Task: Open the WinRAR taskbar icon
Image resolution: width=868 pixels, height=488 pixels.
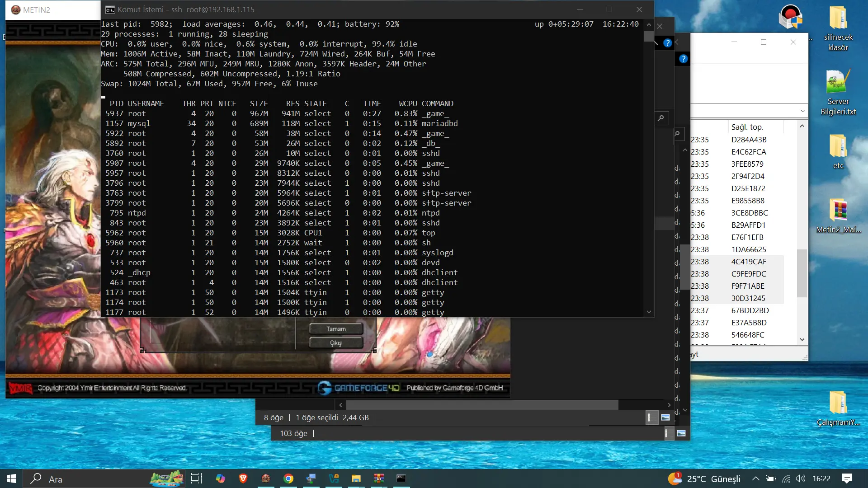Action: (379, 479)
